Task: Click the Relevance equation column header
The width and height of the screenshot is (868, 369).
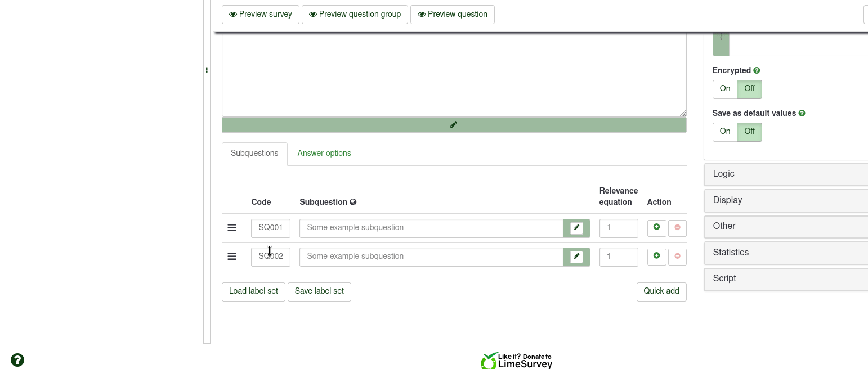Action: (x=619, y=197)
